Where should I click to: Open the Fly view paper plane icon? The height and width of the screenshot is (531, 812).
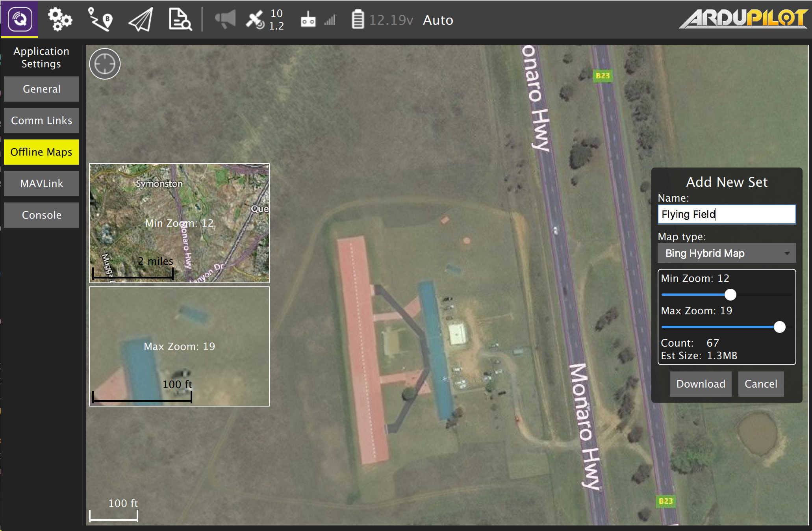[x=141, y=20]
